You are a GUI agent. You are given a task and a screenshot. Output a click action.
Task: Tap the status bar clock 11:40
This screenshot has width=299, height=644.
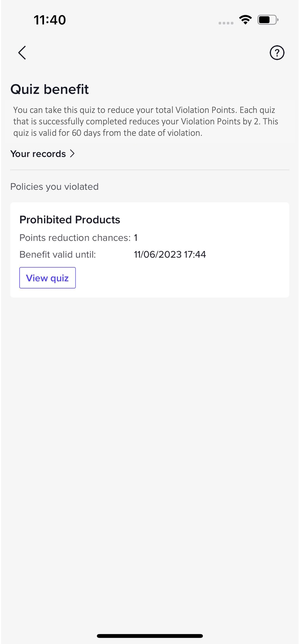(x=50, y=20)
